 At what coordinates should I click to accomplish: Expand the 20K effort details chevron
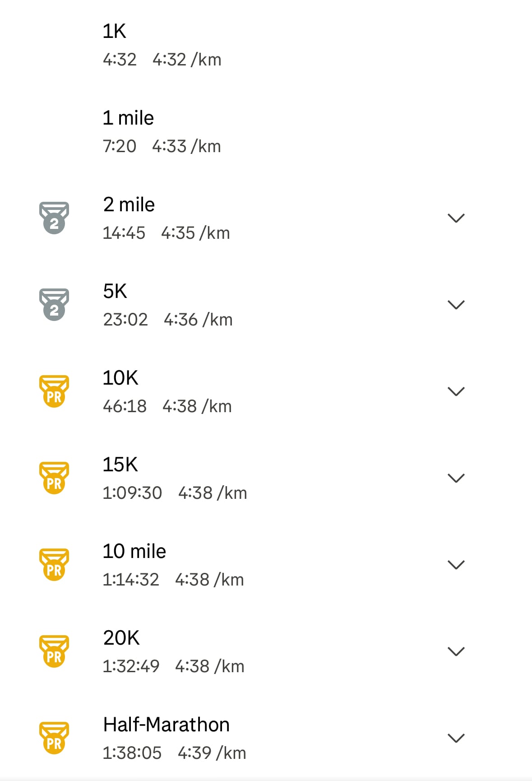tap(456, 652)
